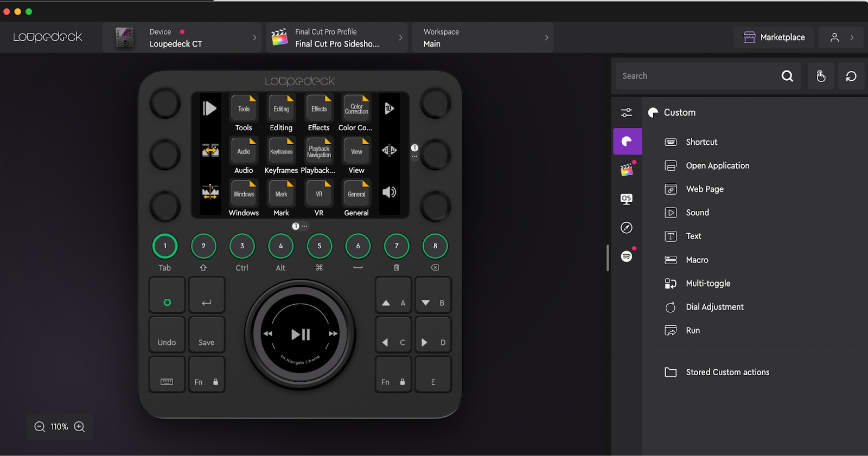Zoom in with the plus magnifier
The height and width of the screenshot is (456, 868).
tap(79, 427)
